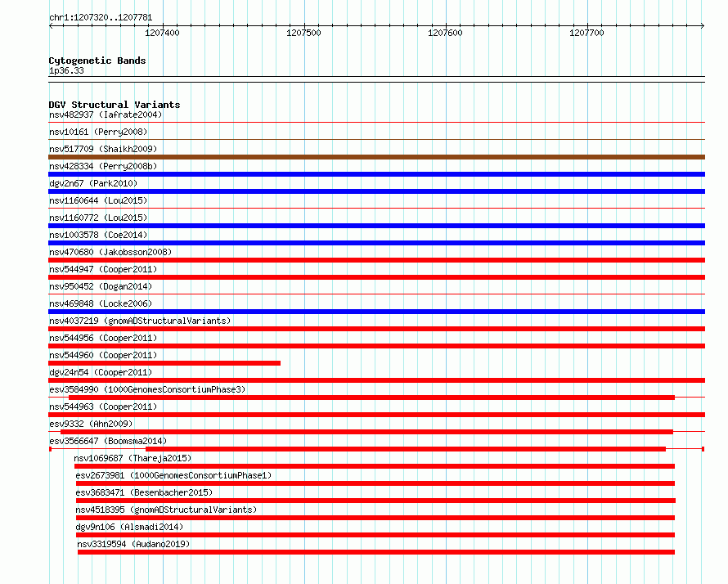Open variant esv9332 (Ahn2009)

pyautogui.click(x=91, y=424)
